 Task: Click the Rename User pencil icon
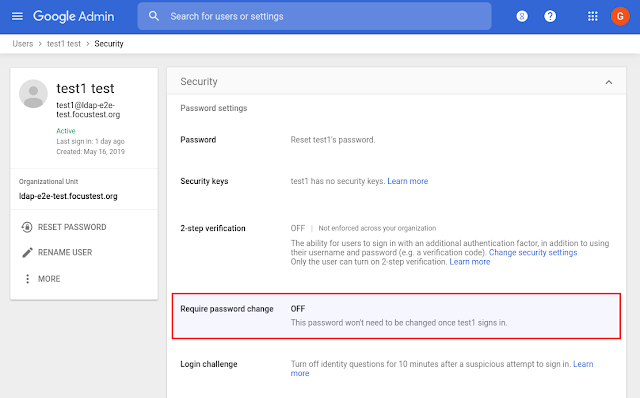[x=27, y=253]
